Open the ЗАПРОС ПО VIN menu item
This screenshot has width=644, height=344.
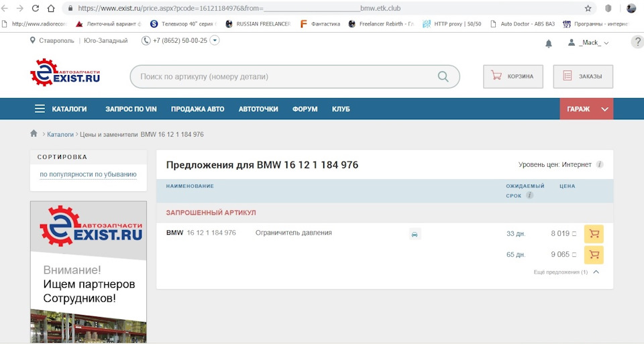(131, 109)
